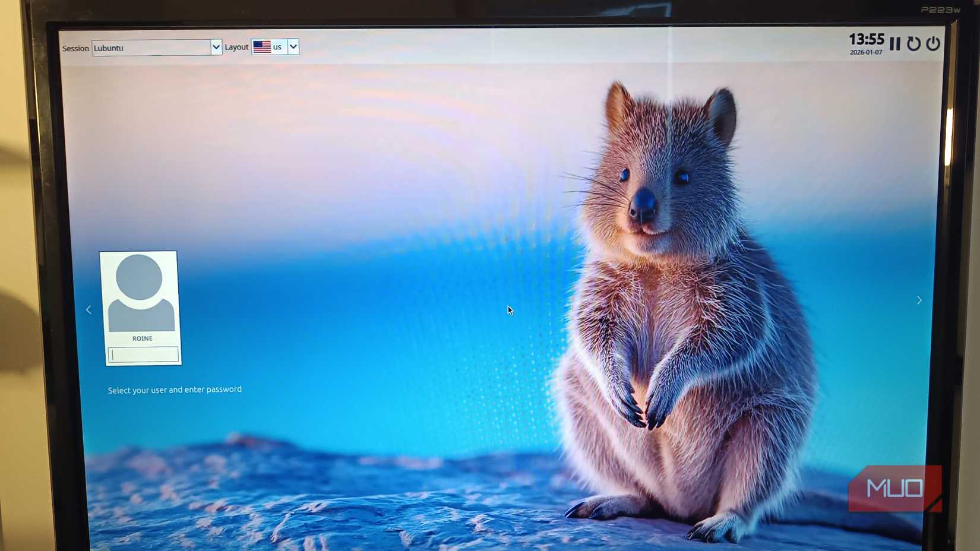Open the Session dropdown arrow

216,47
